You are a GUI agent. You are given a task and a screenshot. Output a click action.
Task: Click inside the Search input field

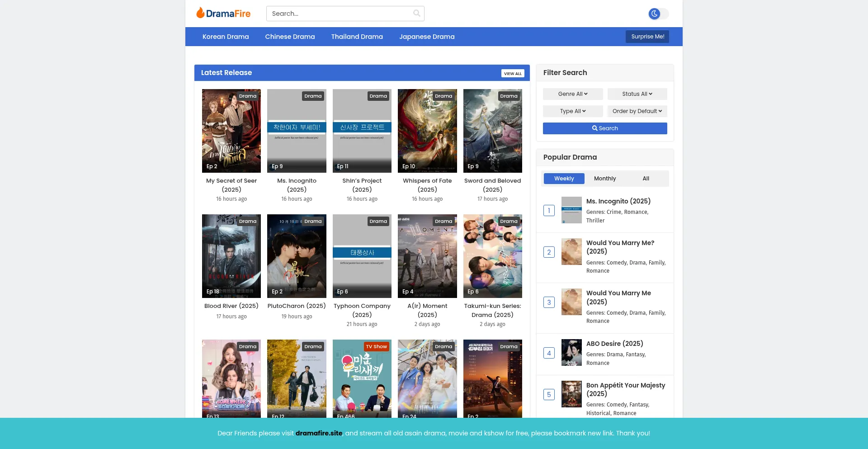point(339,14)
